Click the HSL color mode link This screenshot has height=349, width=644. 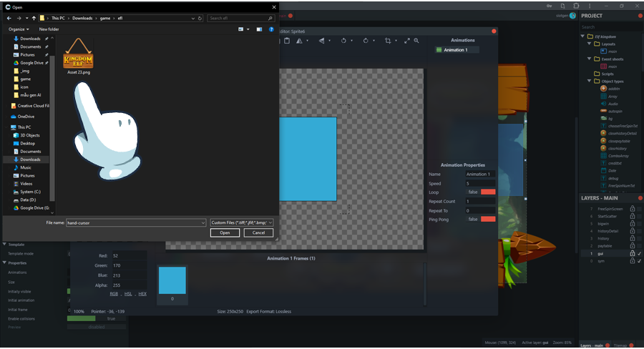pos(128,293)
